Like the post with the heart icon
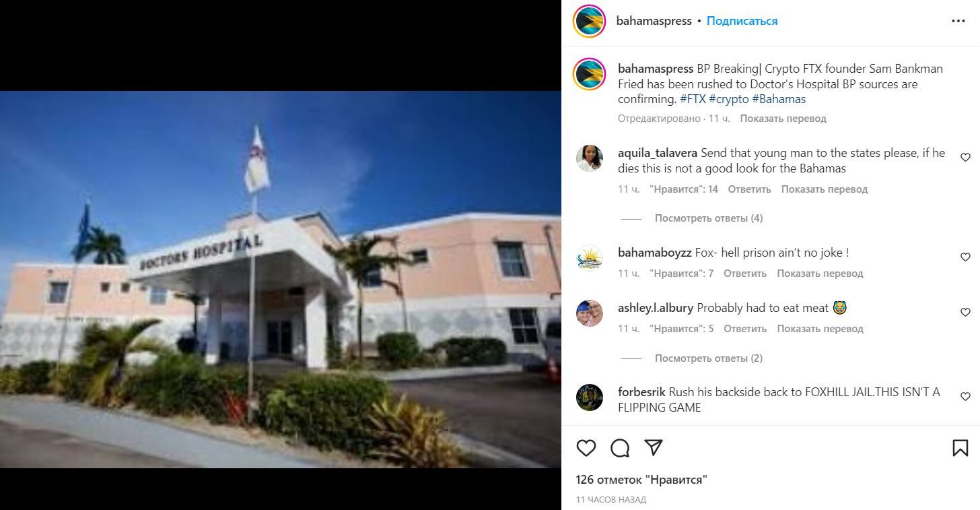 586,448
